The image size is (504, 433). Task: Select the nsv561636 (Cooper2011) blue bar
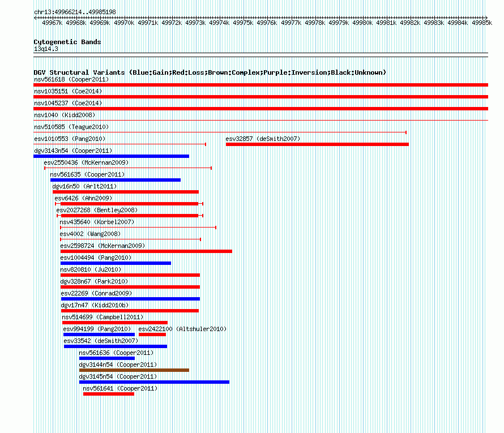tap(107, 358)
